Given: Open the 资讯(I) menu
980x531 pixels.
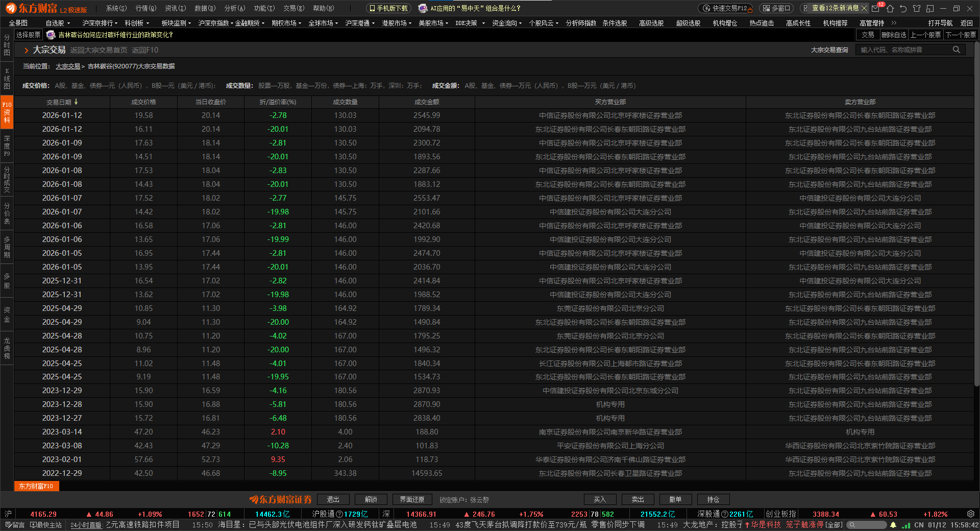Looking at the screenshot, I should pyautogui.click(x=176, y=8).
